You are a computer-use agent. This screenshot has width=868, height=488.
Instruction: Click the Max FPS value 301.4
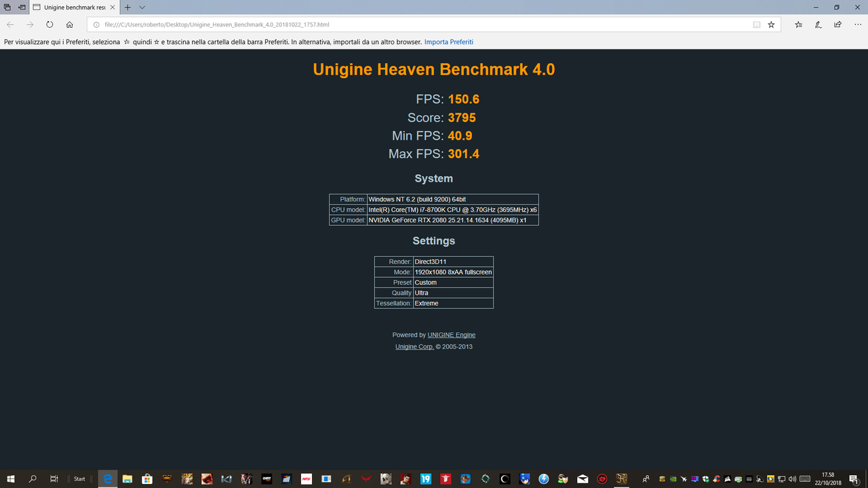(464, 154)
